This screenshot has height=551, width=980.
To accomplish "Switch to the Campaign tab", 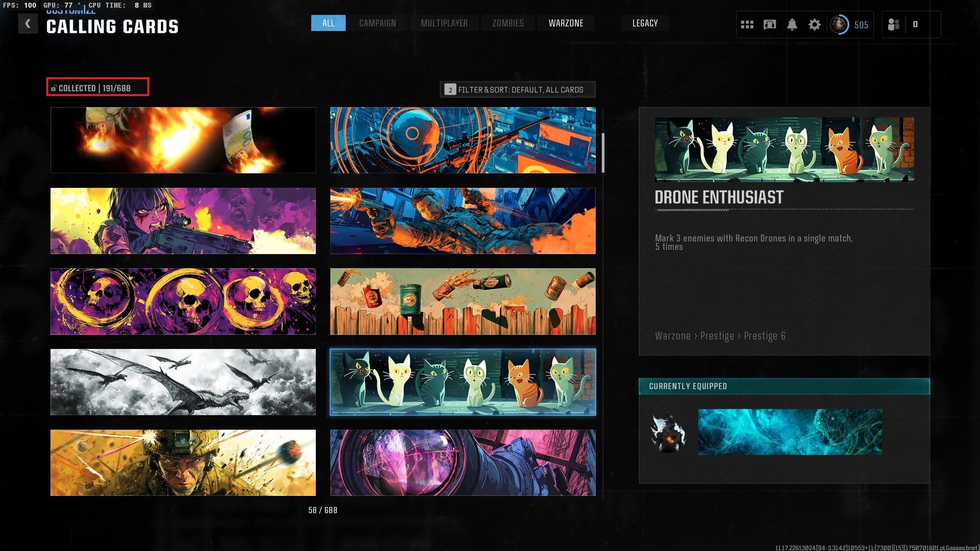I will 377,23.
